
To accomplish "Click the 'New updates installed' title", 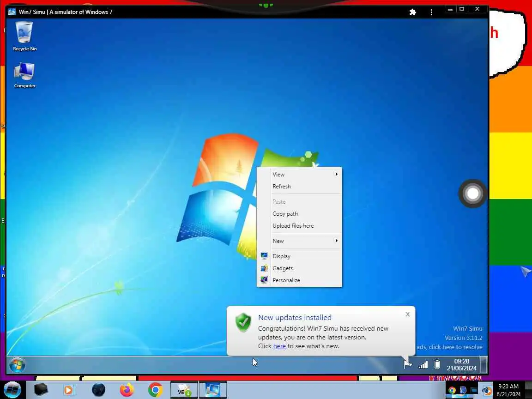I will (295, 318).
